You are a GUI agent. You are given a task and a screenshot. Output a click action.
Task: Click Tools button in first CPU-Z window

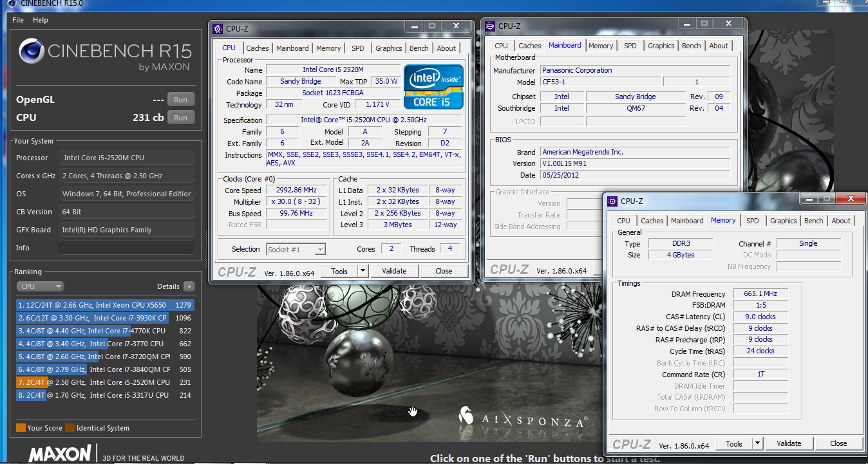(x=339, y=271)
